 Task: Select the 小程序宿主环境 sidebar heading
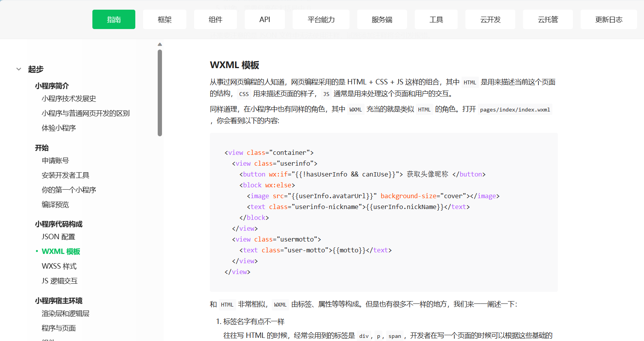tap(59, 301)
